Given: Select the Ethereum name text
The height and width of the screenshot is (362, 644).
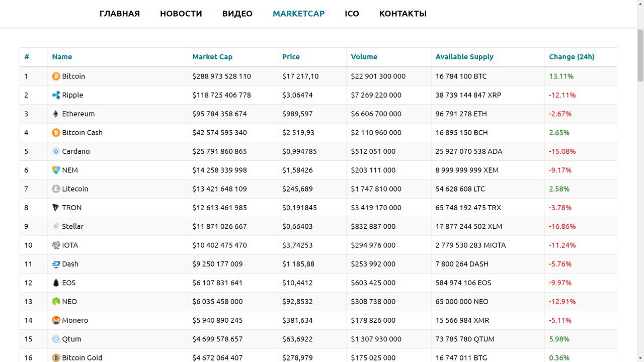Looking at the screenshot, I should point(78,114).
